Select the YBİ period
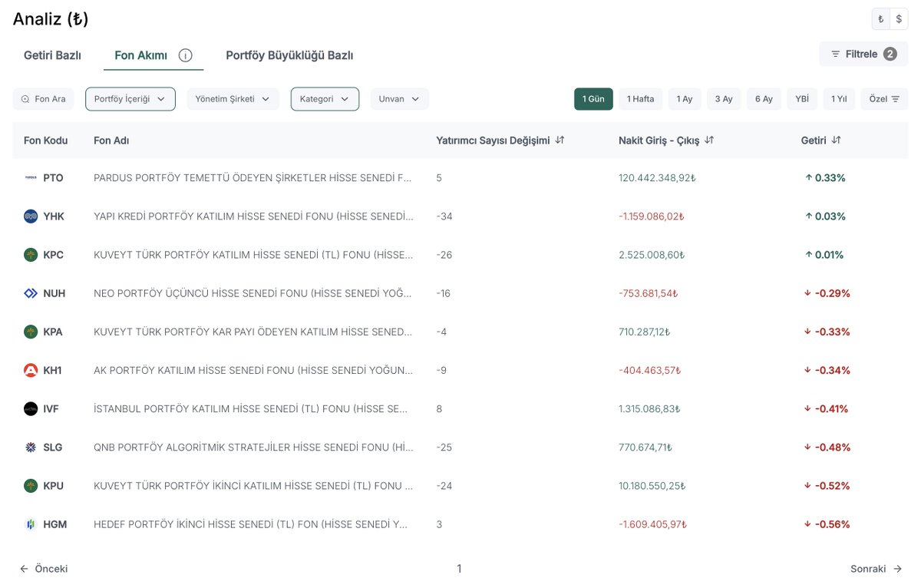921x588 pixels. tap(802, 99)
